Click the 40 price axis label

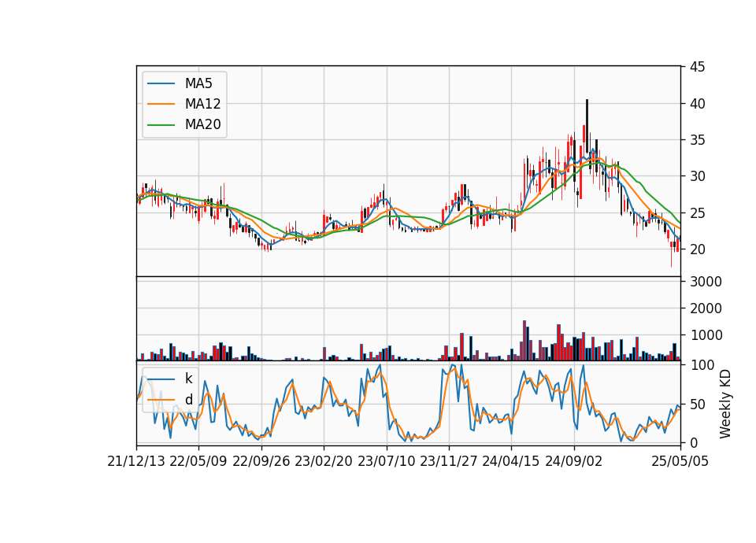[x=697, y=104]
